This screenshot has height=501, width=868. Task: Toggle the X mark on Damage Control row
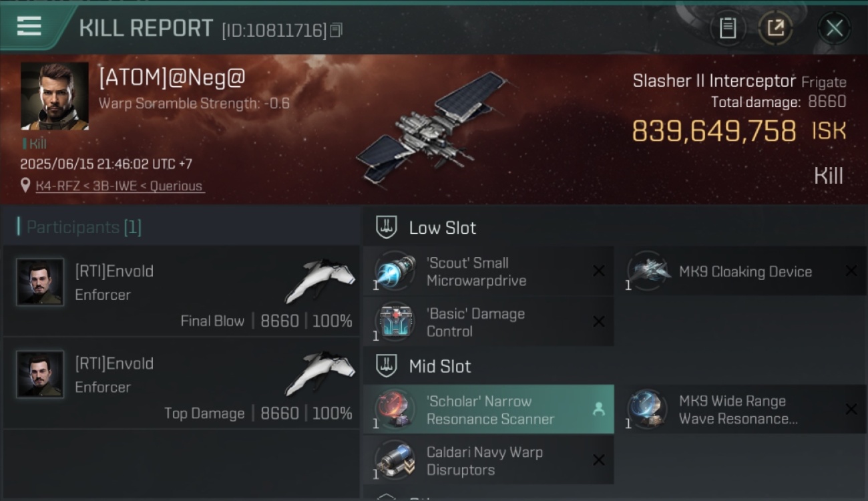(599, 321)
